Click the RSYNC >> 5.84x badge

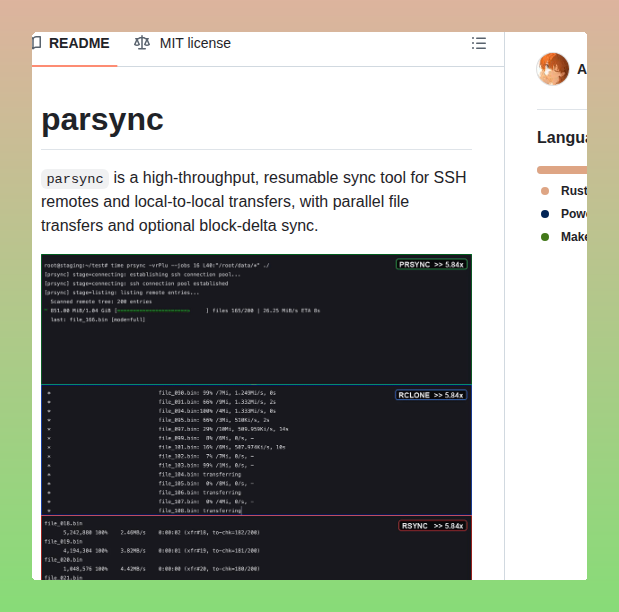(x=433, y=526)
